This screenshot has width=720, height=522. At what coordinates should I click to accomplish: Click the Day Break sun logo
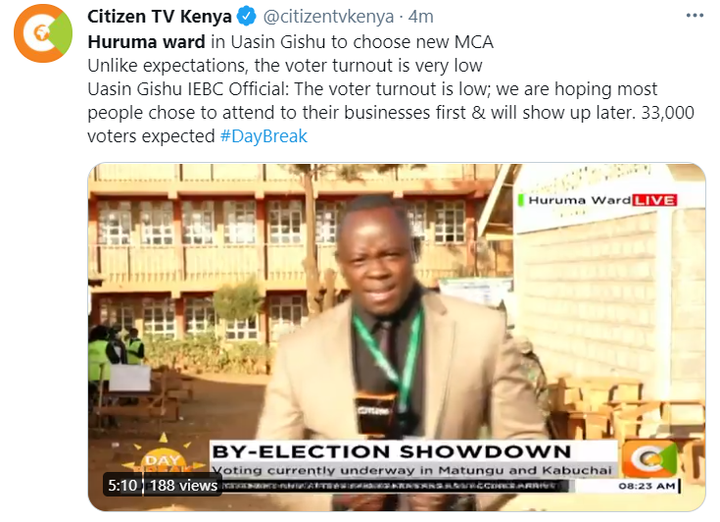[164, 454]
